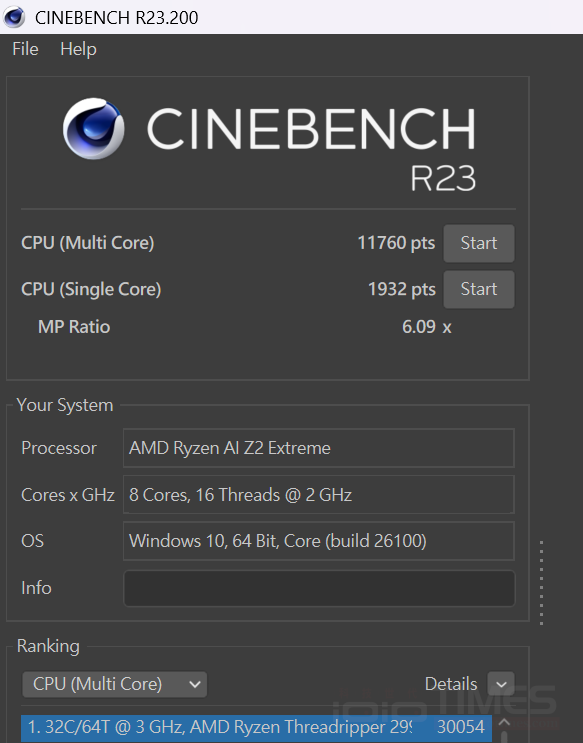Click the 11760 pts multi core score
583x743 pixels.
tap(396, 243)
